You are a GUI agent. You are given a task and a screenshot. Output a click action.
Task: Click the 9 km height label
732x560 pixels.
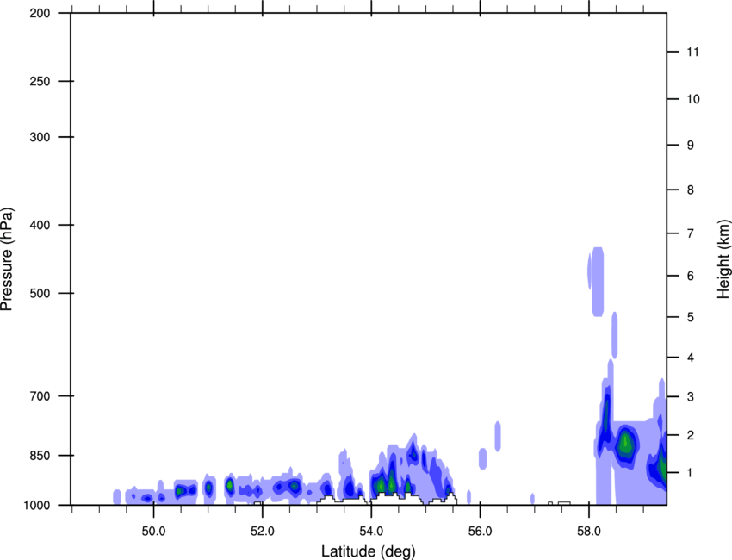691,146
